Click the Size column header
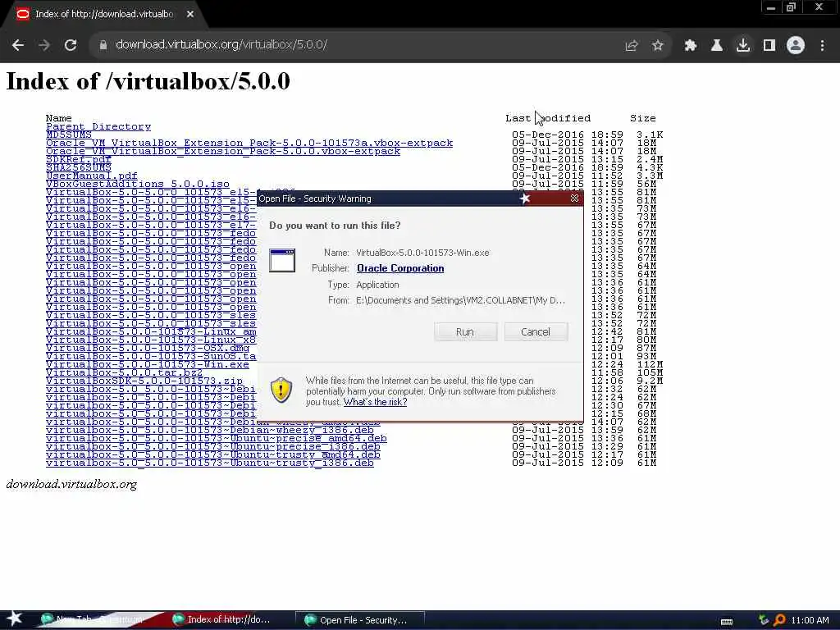 (x=643, y=118)
